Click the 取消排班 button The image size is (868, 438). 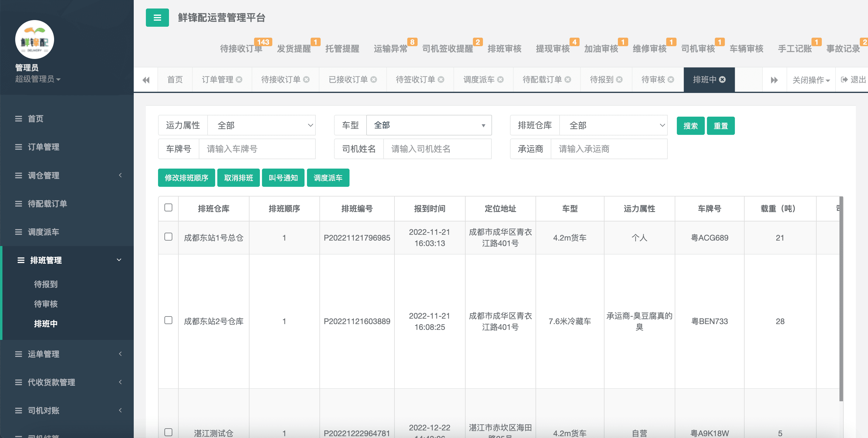click(x=238, y=177)
